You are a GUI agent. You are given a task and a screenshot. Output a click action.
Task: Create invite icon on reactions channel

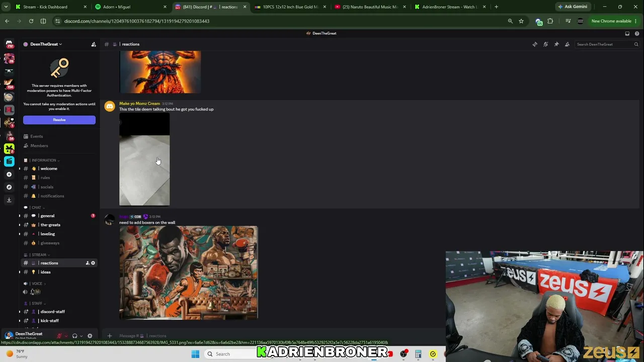[x=87, y=263]
